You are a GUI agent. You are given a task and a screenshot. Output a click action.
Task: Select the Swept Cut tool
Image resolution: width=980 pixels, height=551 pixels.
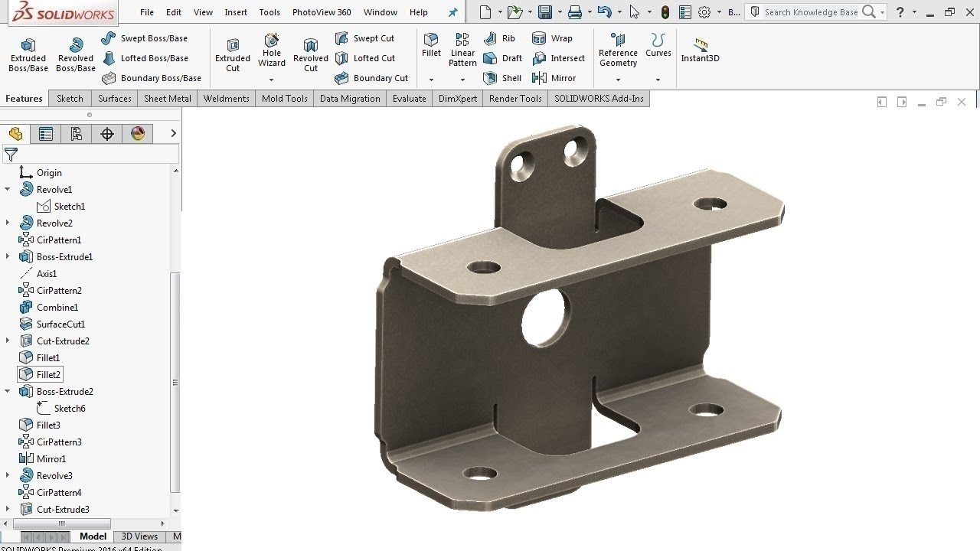coord(364,38)
